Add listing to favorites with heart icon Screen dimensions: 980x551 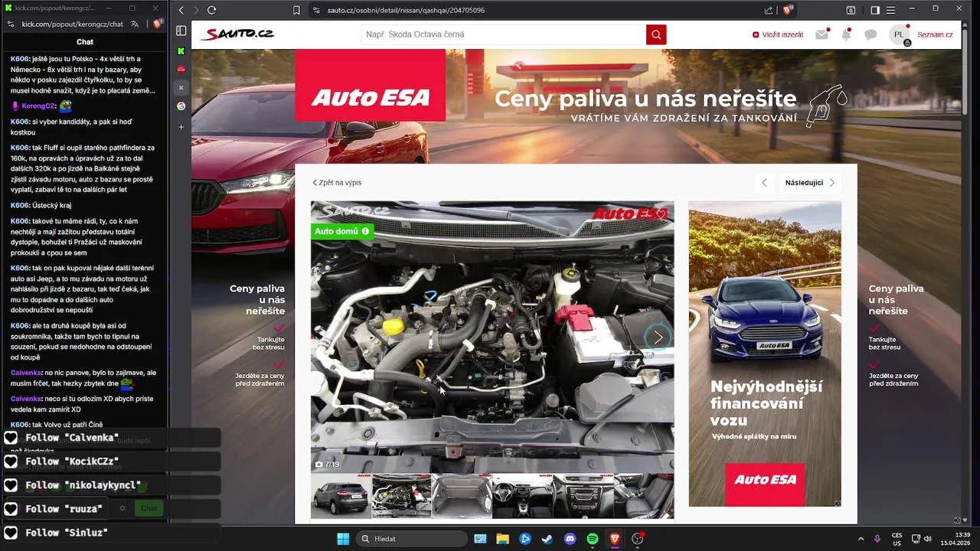pos(661,214)
